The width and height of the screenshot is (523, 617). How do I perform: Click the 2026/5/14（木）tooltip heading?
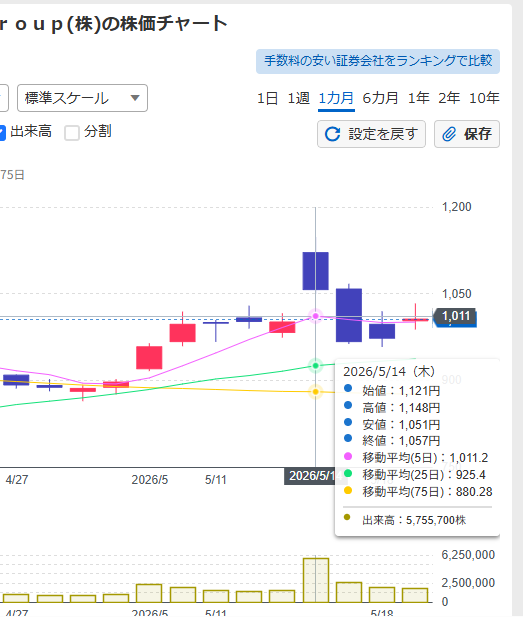389,371
